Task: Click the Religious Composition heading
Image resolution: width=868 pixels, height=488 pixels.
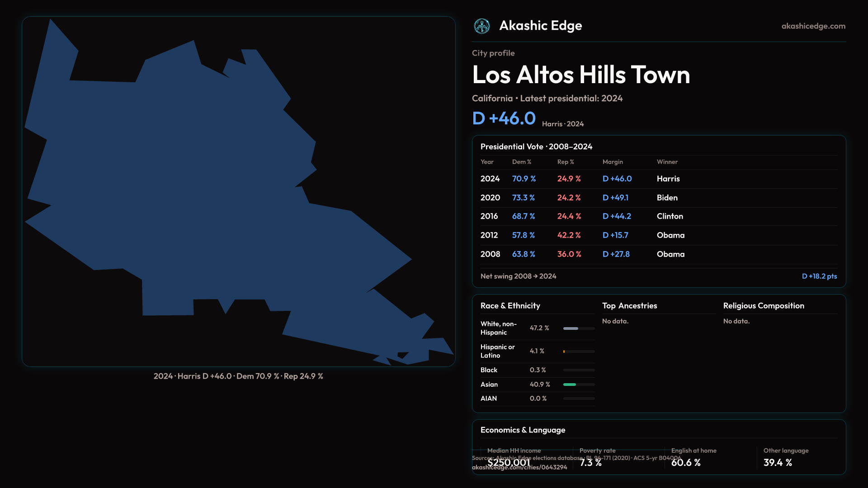Action: [763, 306]
